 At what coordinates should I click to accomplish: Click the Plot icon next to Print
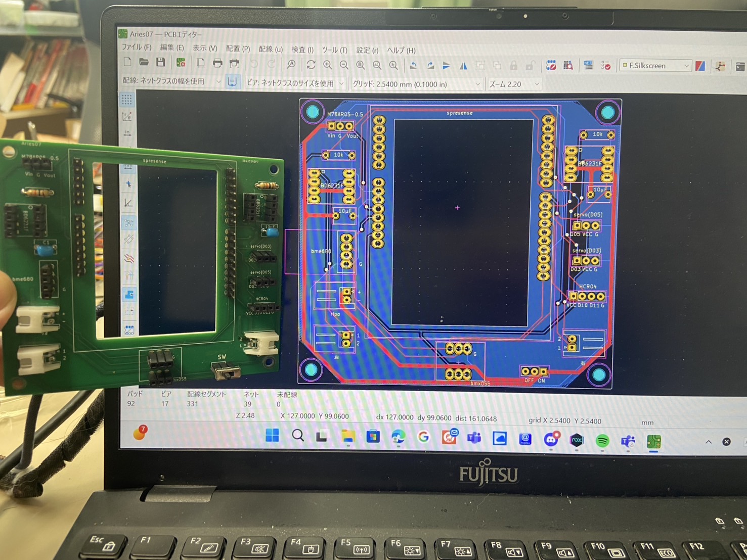coord(234,64)
